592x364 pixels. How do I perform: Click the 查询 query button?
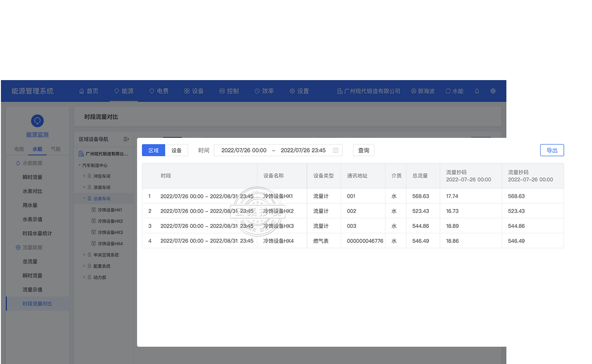pos(363,150)
